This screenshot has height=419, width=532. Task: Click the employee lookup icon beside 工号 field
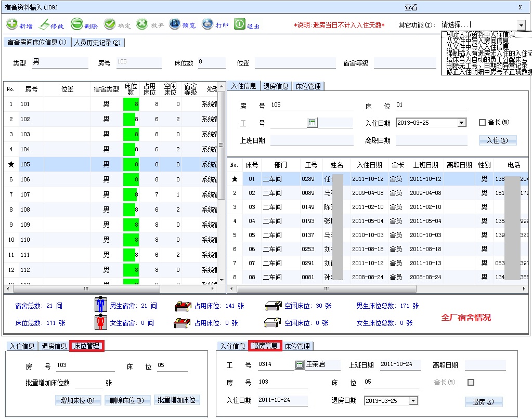point(312,123)
